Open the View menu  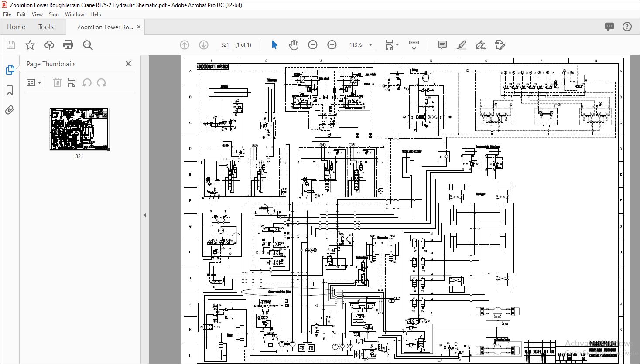coord(37,14)
